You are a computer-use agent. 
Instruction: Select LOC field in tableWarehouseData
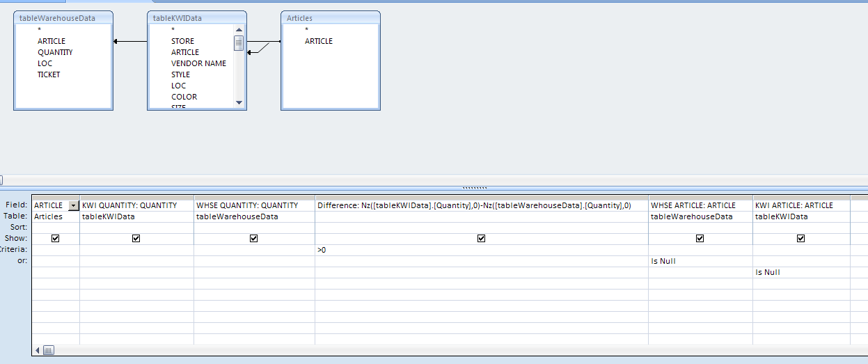[45, 63]
